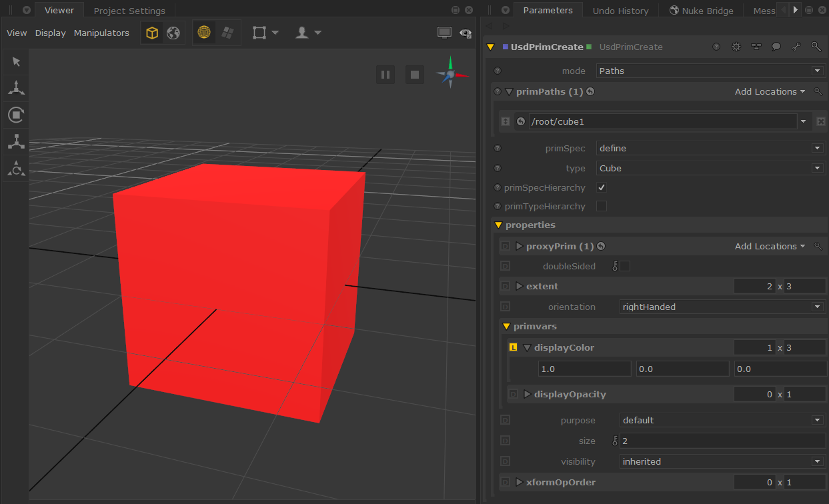Switch to the Undo History tab
829x504 pixels.
[x=620, y=11]
